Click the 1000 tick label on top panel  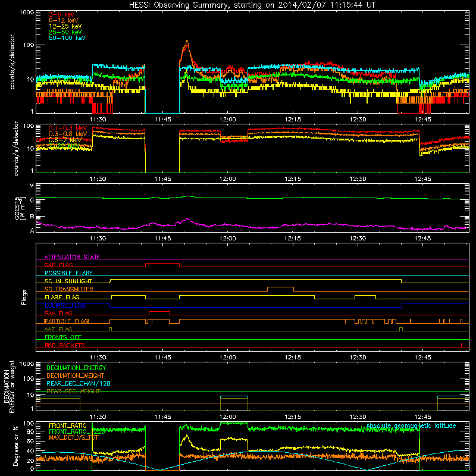point(27,12)
